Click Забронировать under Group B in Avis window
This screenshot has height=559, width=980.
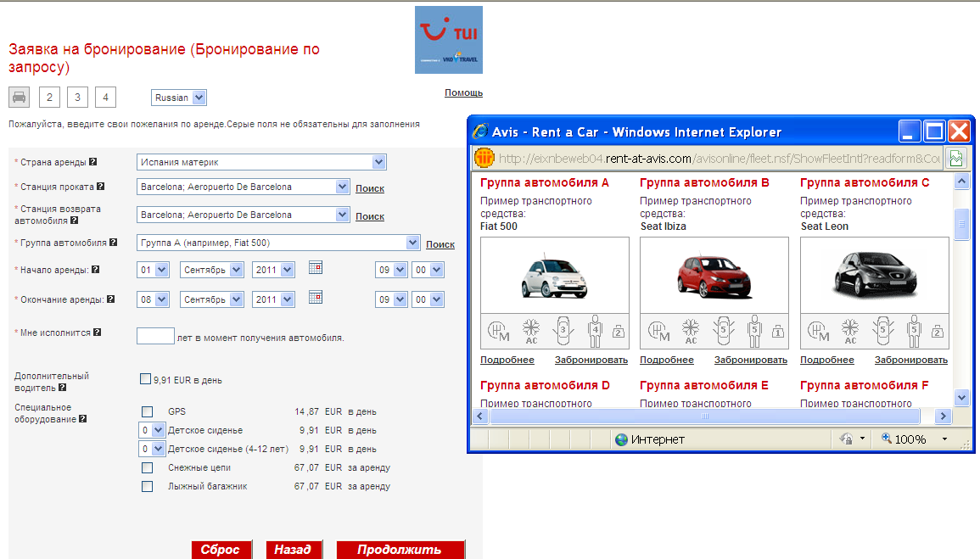[751, 360]
